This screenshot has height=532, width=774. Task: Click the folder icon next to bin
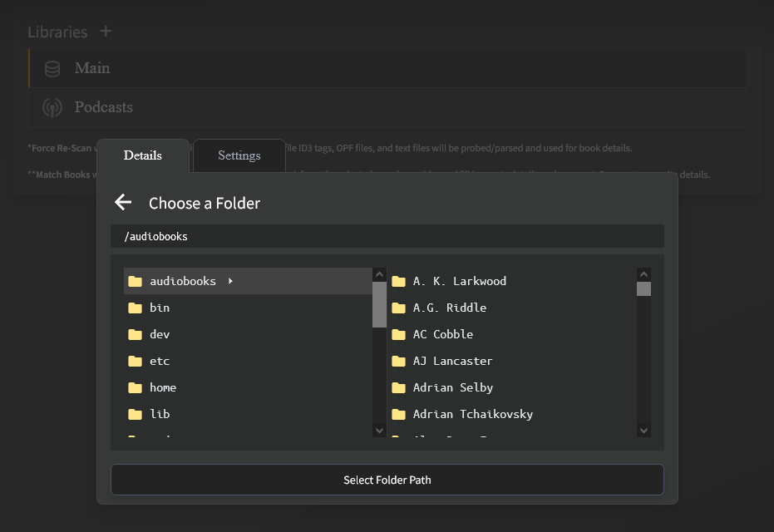click(x=135, y=308)
